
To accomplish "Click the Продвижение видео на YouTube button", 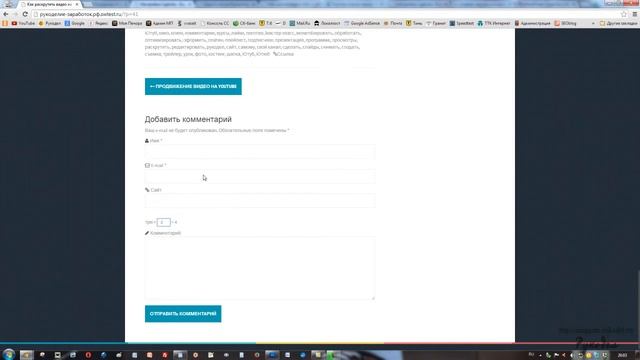I will pos(193,87).
